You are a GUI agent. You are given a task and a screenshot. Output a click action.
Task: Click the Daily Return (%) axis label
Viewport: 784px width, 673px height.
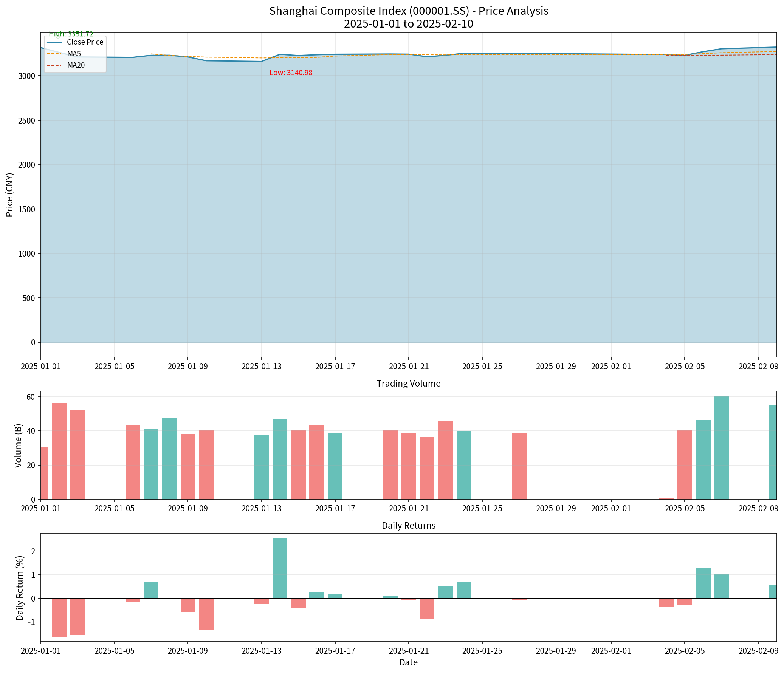[x=20, y=588]
